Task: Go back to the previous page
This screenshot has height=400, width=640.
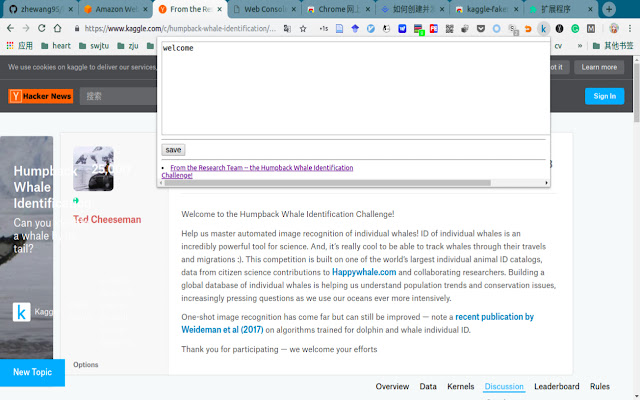Action: pyautogui.click(x=11, y=28)
